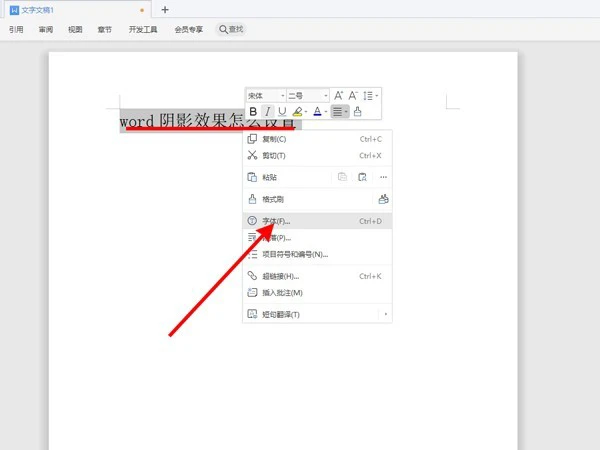Viewport: 600px width, 450px height.
Task: Increase font size with the A+ icon
Action: click(339, 95)
